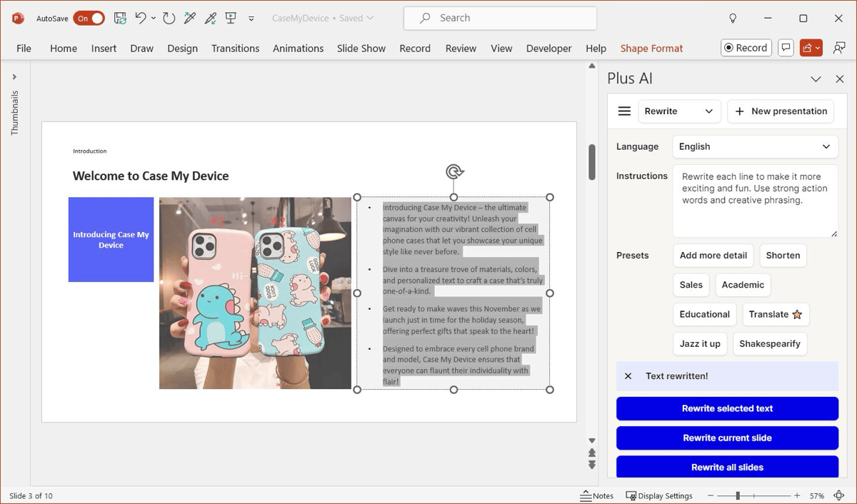Click the Search box
The width and height of the screenshot is (857, 504).
coord(500,18)
